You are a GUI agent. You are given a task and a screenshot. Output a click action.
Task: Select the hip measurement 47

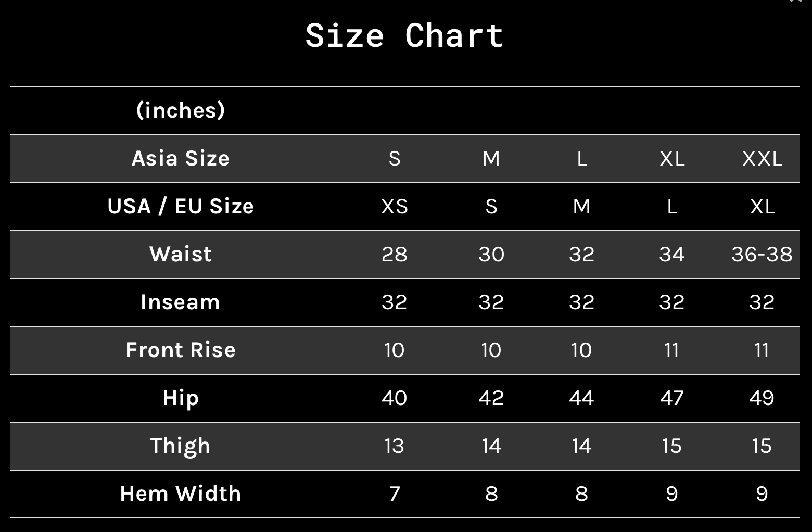tap(672, 398)
